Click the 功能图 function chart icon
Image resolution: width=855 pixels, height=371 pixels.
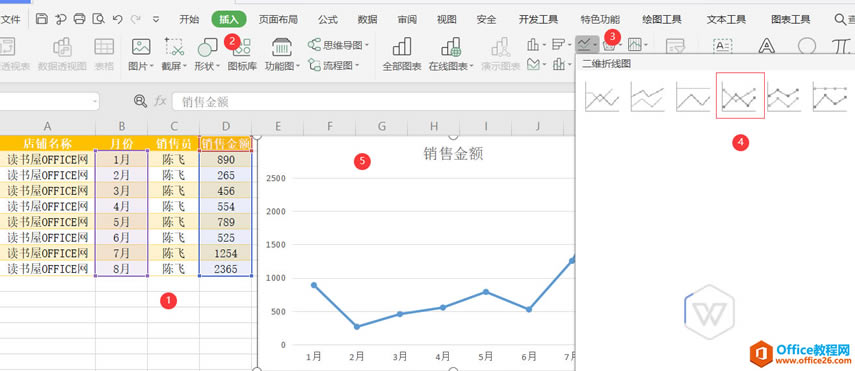click(282, 47)
